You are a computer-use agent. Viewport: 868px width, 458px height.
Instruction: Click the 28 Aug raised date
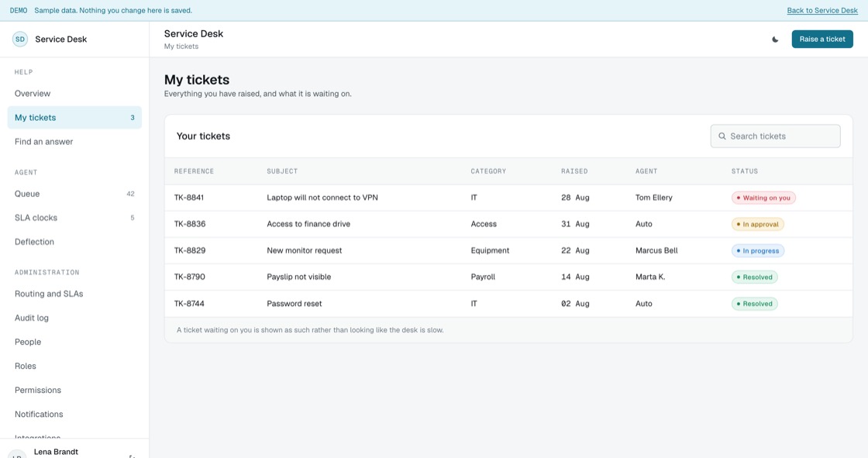575,198
